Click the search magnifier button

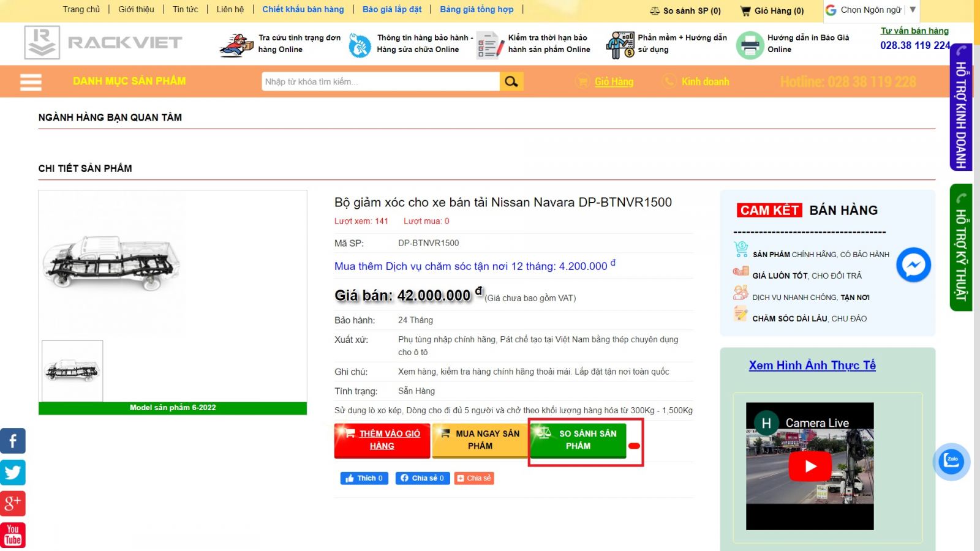pos(511,81)
